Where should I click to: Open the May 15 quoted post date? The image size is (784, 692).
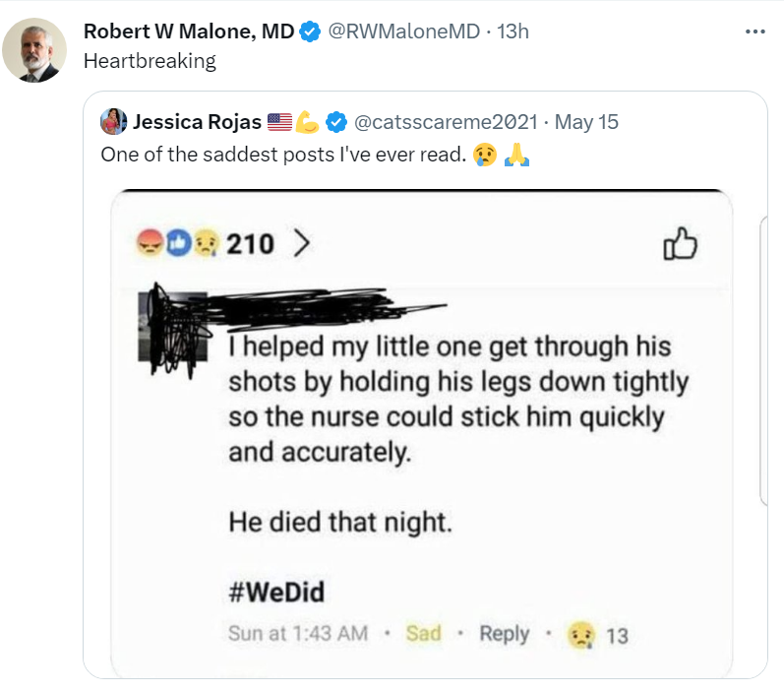[x=586, y=122]
